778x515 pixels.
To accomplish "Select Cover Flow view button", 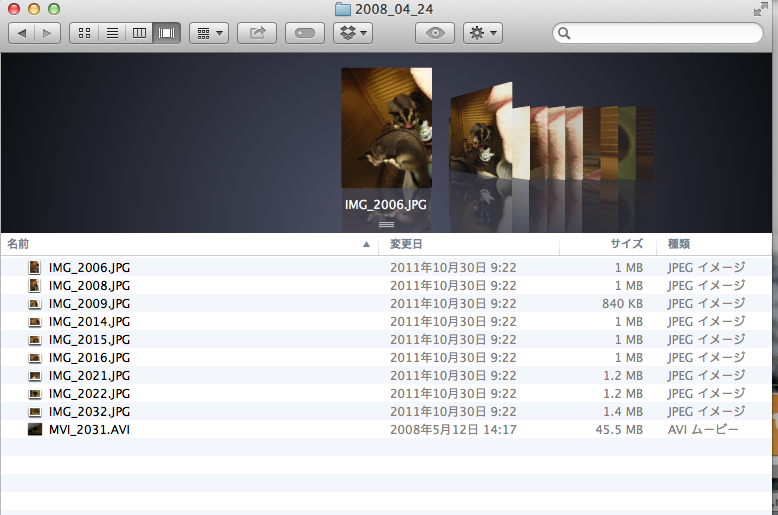I will click(166, 33).
